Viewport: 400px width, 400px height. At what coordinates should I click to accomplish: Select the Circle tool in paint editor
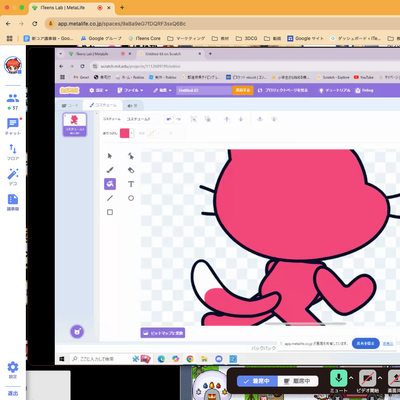(131, 198)
